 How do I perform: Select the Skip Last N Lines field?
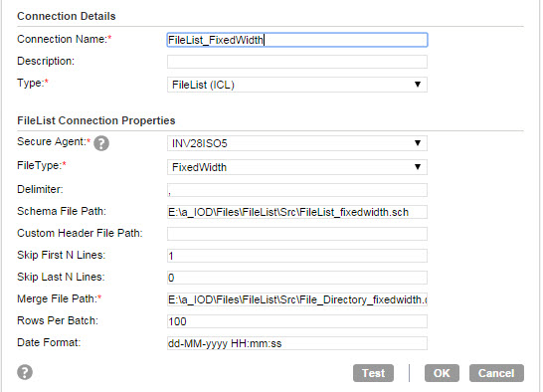[297, 278]
